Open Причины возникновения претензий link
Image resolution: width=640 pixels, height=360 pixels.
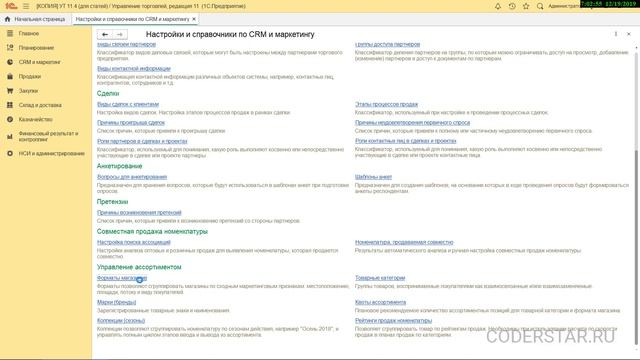pos(139,212)
